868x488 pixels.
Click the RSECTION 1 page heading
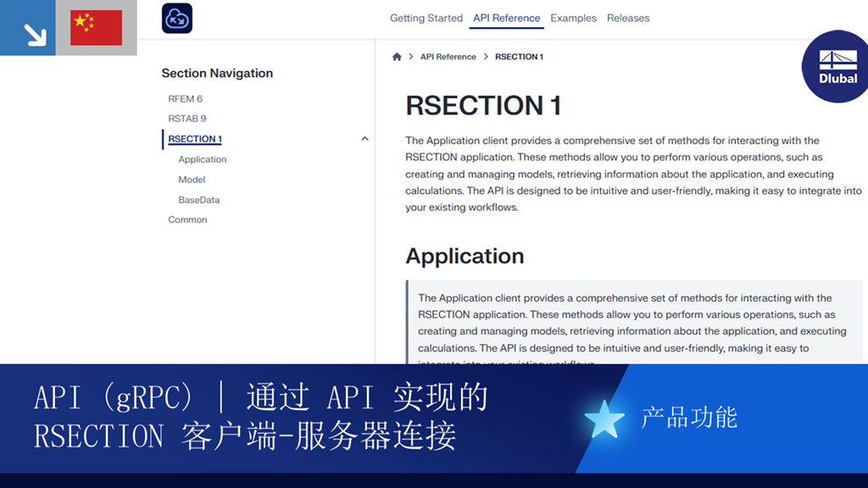coord(483,105)
